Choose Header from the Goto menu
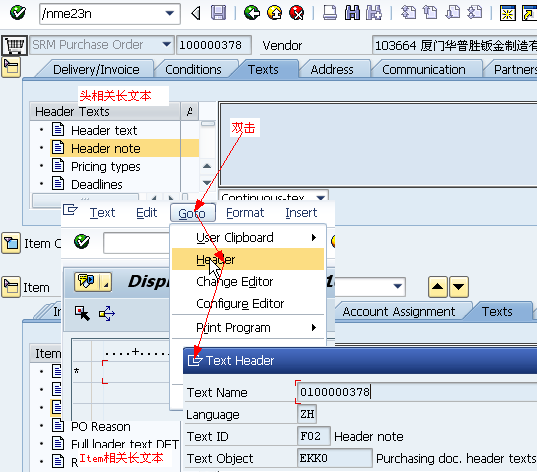 248,259
